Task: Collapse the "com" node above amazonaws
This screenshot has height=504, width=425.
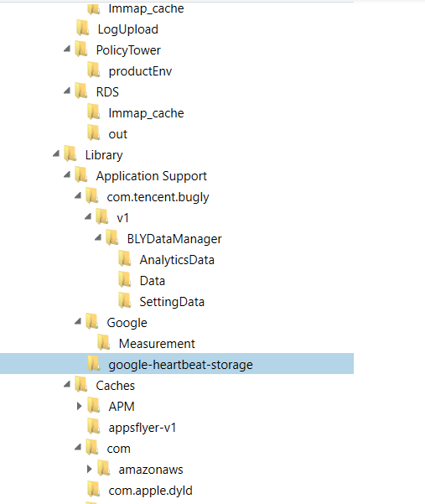Action: 78,447
